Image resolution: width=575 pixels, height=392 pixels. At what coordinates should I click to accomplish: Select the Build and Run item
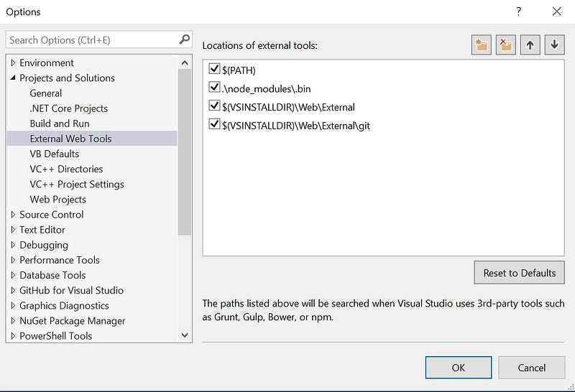click(x=60, y=123)
